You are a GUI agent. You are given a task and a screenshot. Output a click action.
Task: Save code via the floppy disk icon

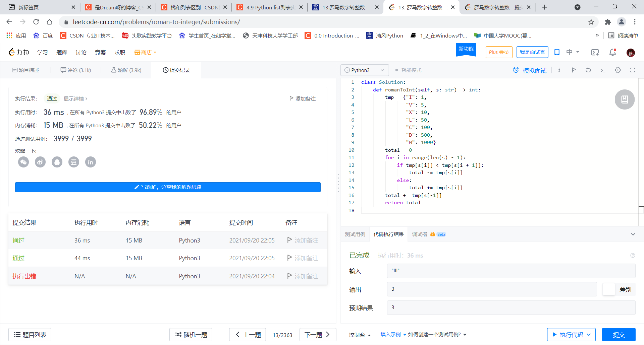[x=624, y=99]
